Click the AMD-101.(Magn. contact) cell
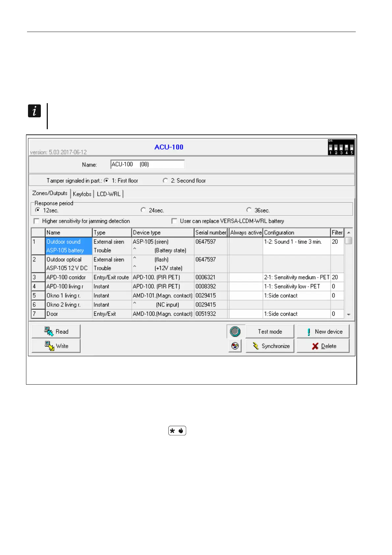 (163, 296)
